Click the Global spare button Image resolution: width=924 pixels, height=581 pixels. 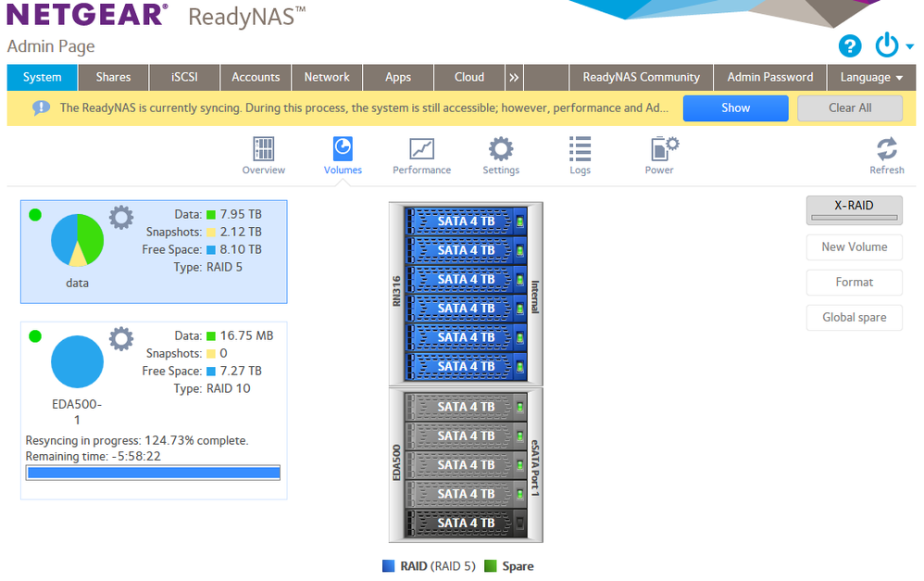tap(855, 318)
